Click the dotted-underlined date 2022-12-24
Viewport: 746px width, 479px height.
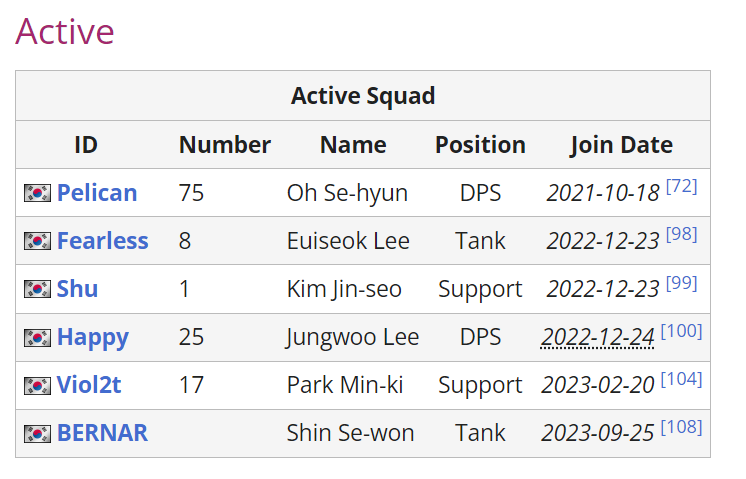598,338
